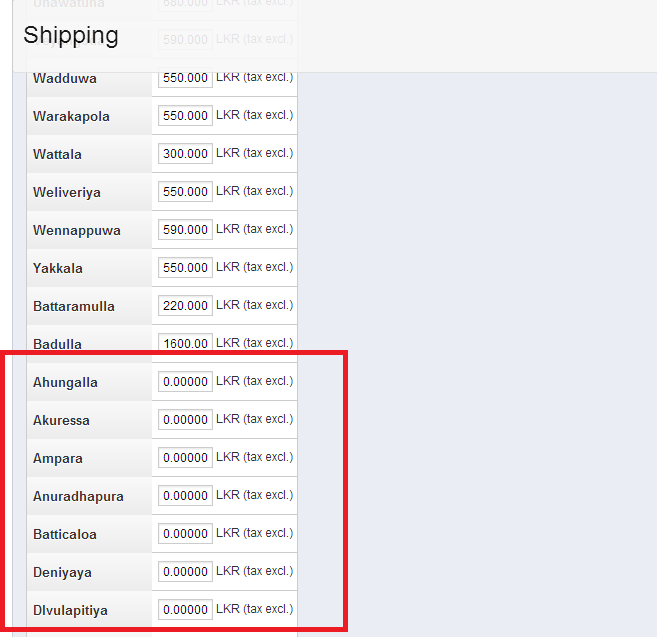Viewport: 657px width, 637px height.
Task: Edit the Divulapitiya price input field
Action: (185, 609)
